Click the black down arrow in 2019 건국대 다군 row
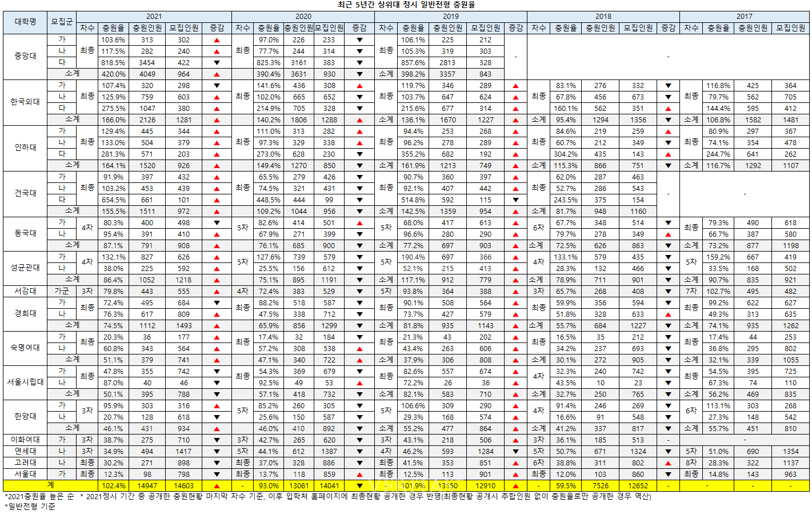Image resolution: width=812 pixels, height=514 pixels. (515, 200)
